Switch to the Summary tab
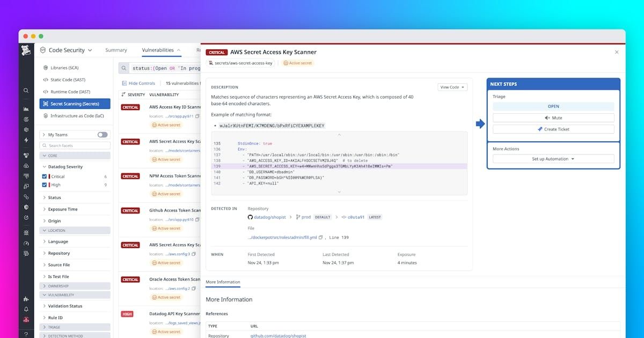Screen dimensions: 644x338 coord(116,50)
